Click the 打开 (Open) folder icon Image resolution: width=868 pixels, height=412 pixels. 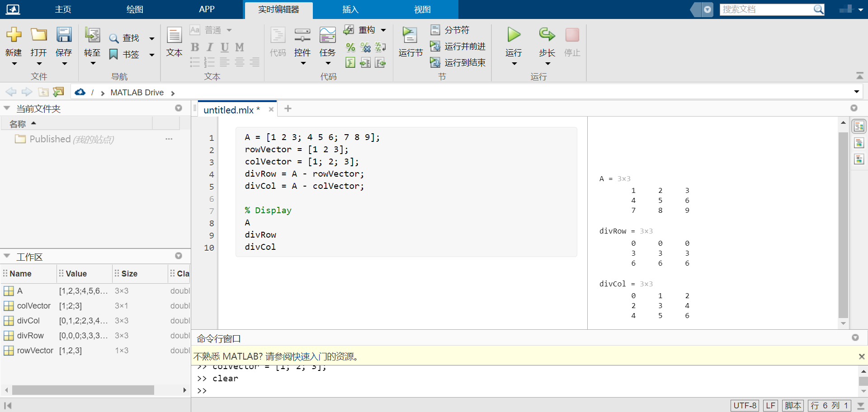[39, 35]
